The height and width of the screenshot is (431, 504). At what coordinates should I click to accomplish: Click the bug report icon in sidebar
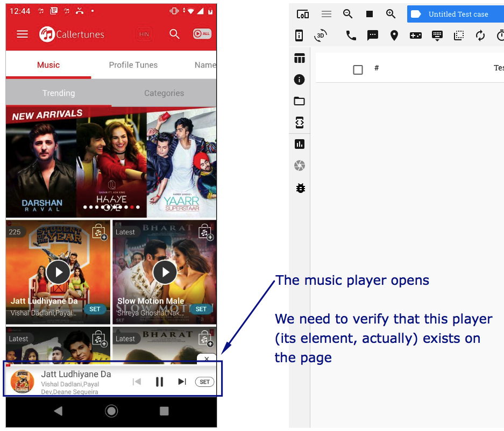point(300,188)
